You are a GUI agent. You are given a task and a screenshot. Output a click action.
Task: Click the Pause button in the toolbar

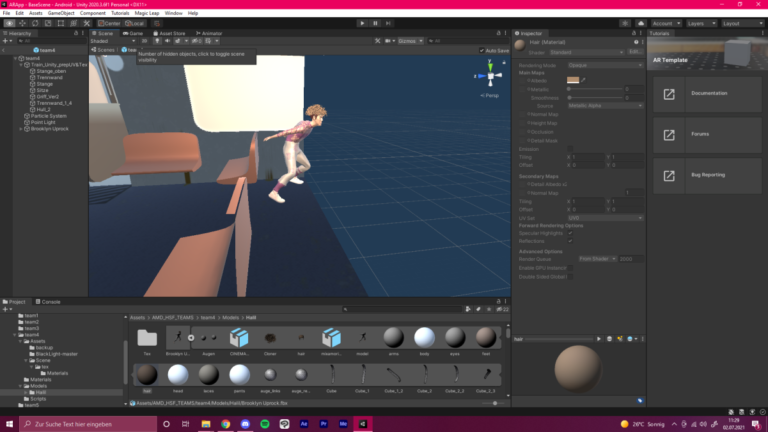[376, 22]
